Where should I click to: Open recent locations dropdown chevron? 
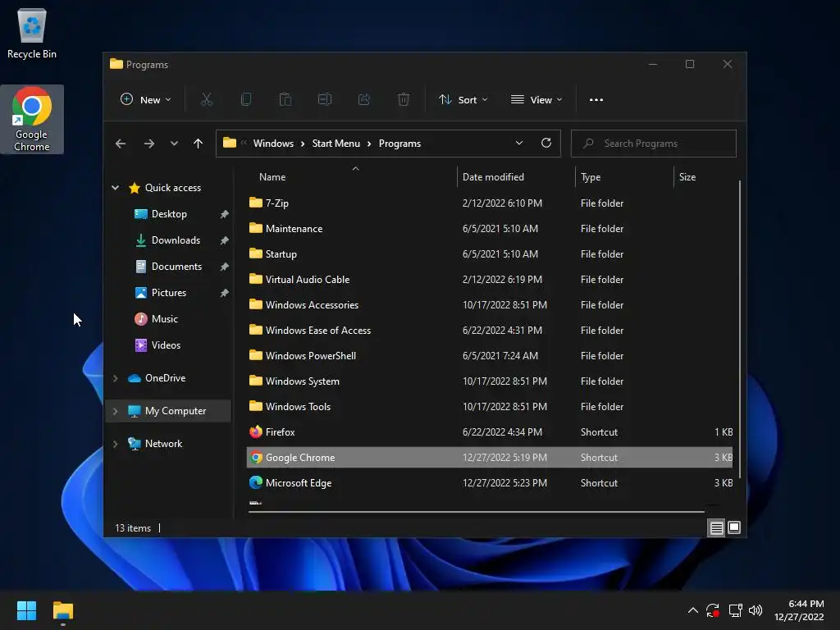tap(174, 144)
